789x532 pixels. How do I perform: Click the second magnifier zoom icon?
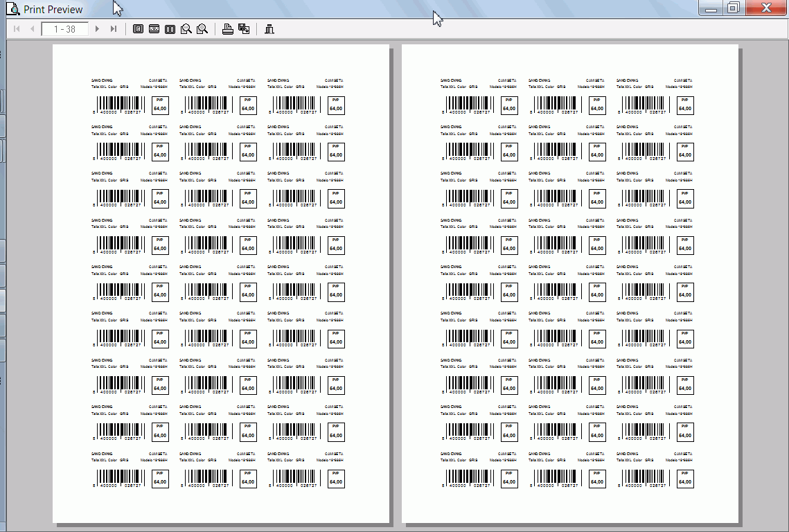pos(202,29)
